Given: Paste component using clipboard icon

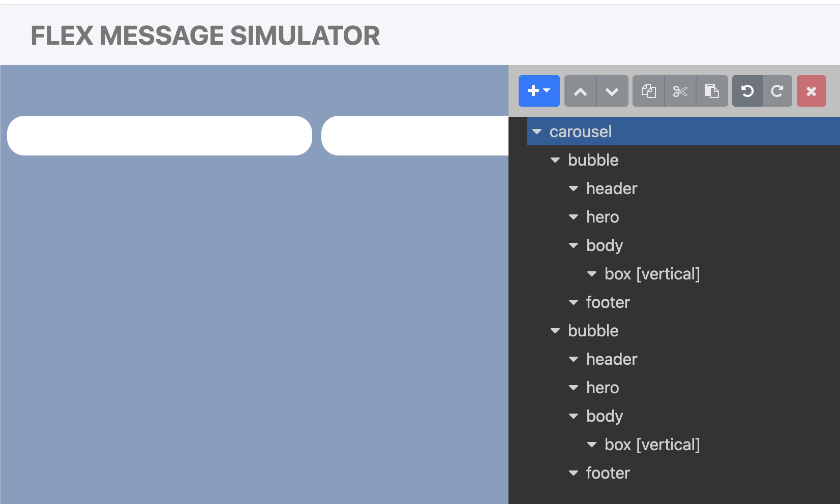Looking at the screenshot, I should [x=712, y=91].
